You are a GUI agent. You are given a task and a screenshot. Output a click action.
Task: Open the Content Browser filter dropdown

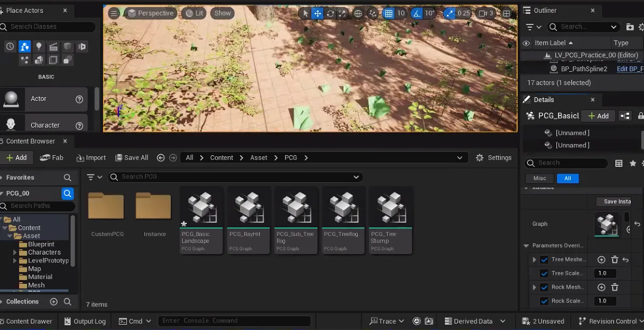[93, 177]
